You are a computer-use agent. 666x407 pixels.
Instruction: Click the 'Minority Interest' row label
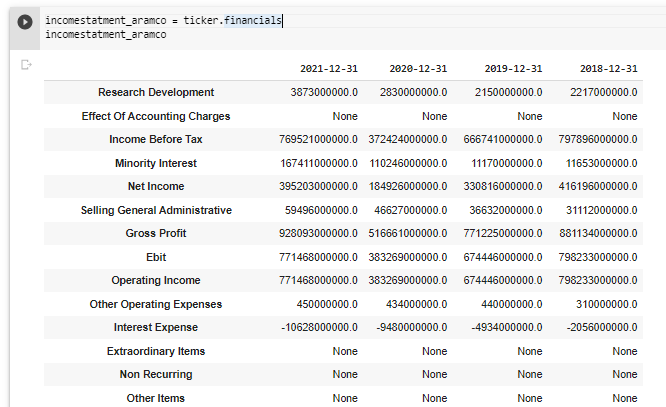pyautogui.click(x=156, y=163)
